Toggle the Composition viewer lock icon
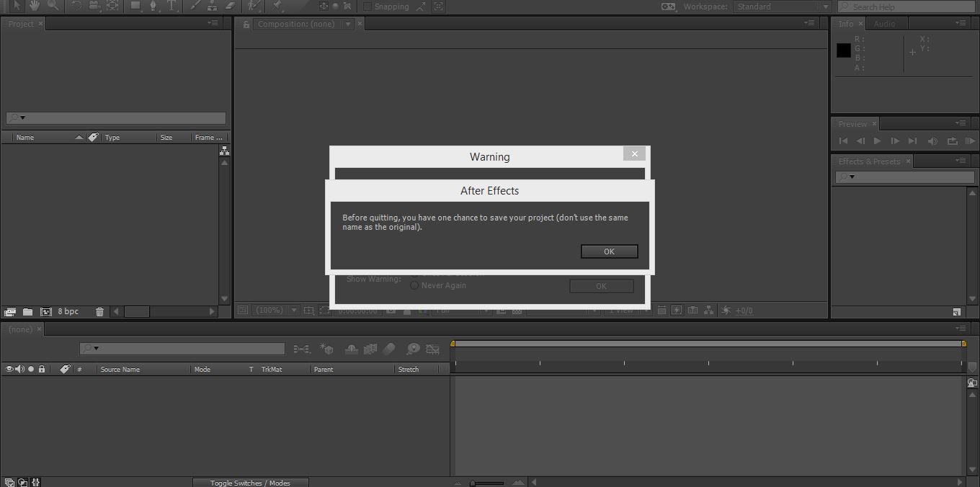The height and width of the screenshot is (487, 980). (246, 24)
